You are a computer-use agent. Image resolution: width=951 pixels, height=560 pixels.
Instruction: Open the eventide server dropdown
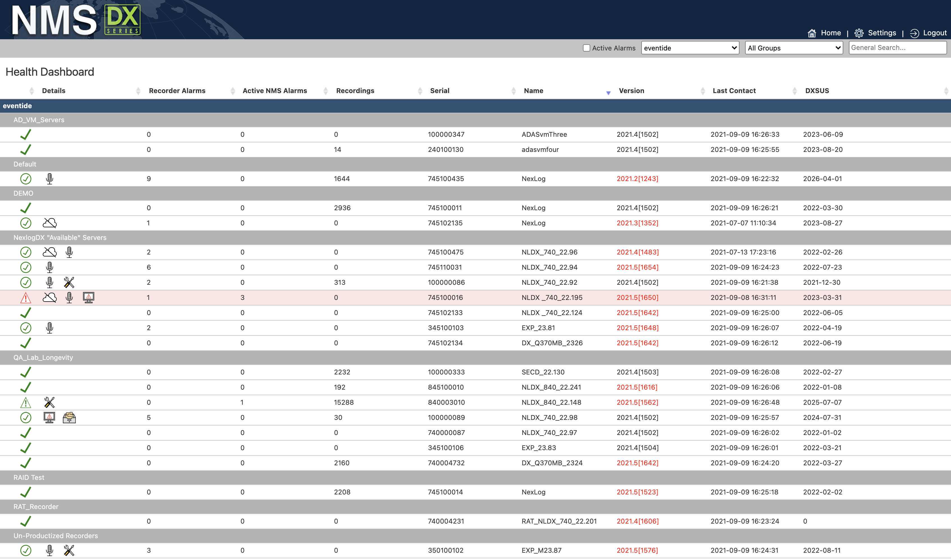[x=690, y=48]
